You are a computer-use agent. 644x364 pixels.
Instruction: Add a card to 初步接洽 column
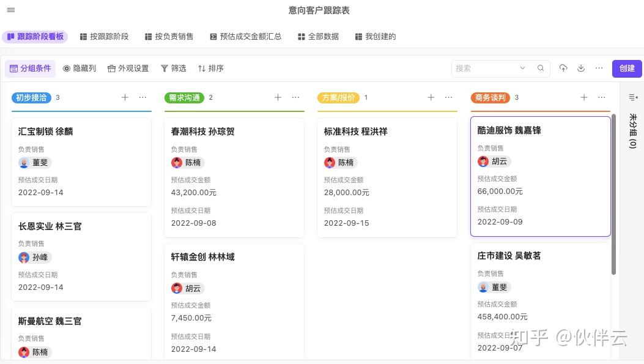pos(125,97)
